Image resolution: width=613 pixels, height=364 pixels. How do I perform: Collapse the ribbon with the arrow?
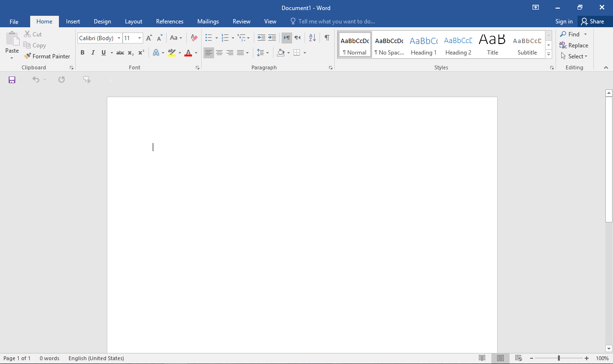pyautogui.click(x=606, y=68)
